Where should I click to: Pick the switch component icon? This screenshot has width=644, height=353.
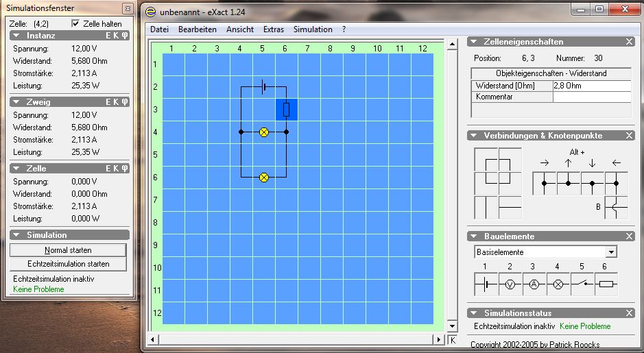coord(582,284)
